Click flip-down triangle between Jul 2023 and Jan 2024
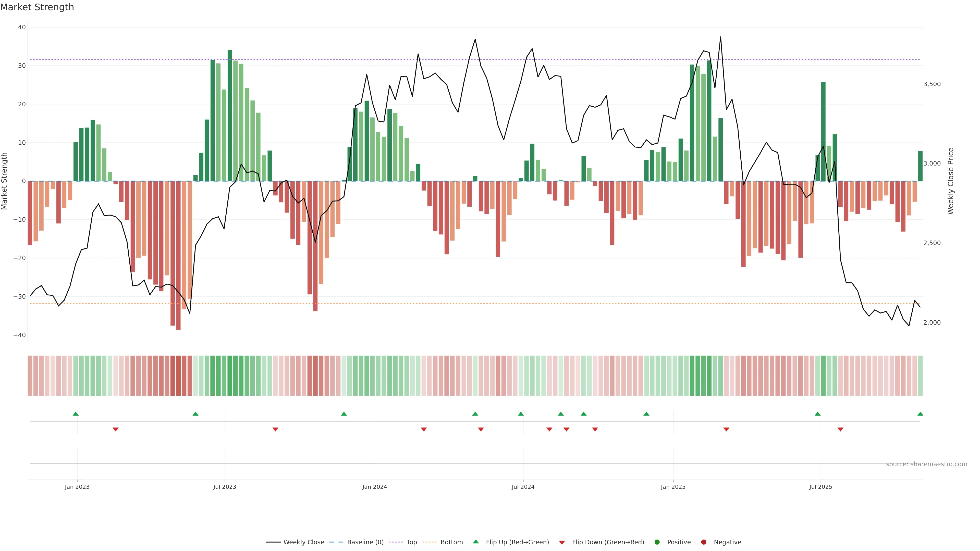 click(x=275, y=429)
